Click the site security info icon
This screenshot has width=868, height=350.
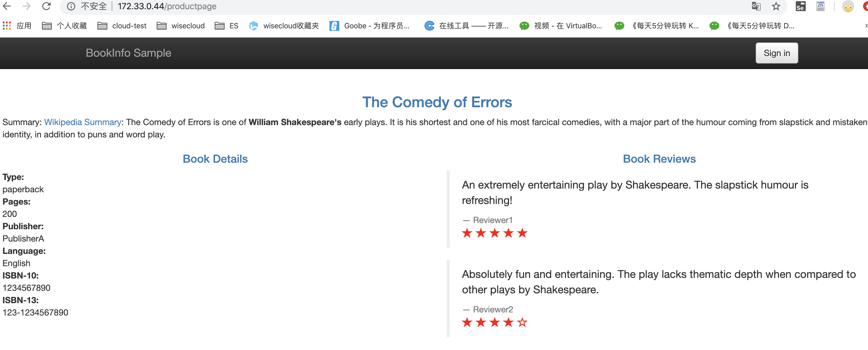[x=71, y=6]
